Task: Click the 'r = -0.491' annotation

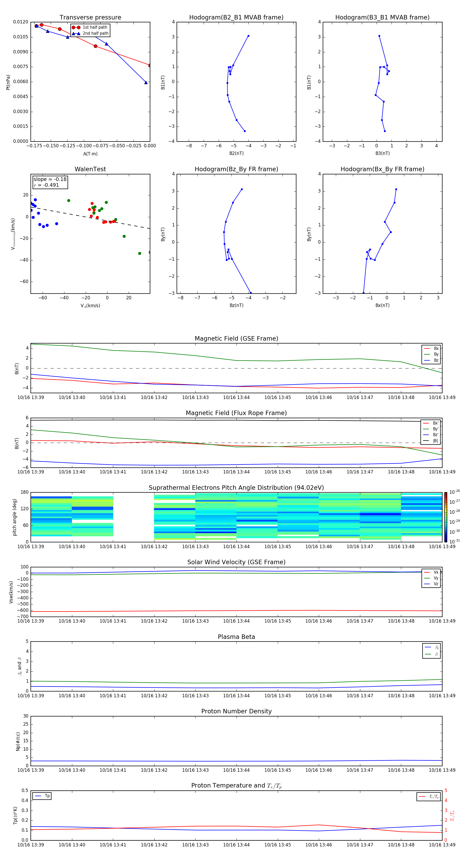Action: pos(47,185)
